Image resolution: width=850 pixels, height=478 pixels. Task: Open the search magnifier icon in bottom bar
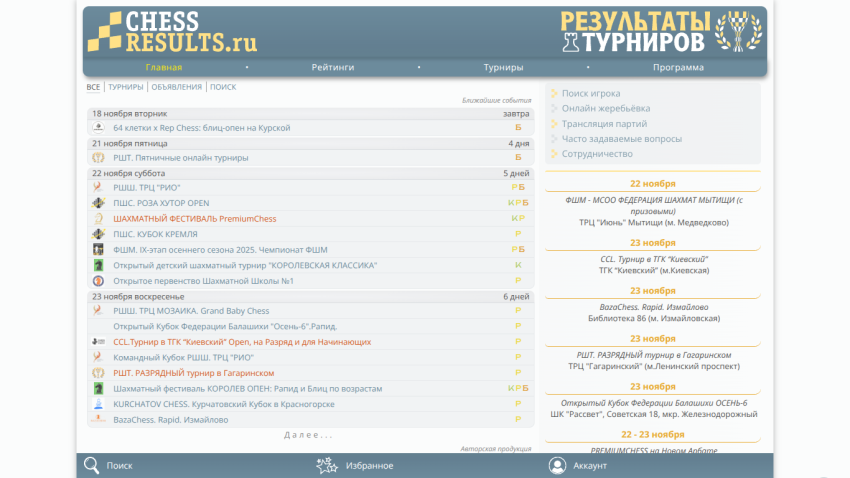92,466
